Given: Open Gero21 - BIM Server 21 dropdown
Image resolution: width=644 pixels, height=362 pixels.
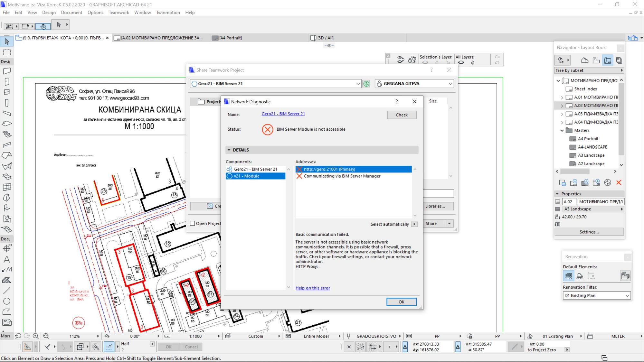Looking at the screenshot, I should coord(275,84).
